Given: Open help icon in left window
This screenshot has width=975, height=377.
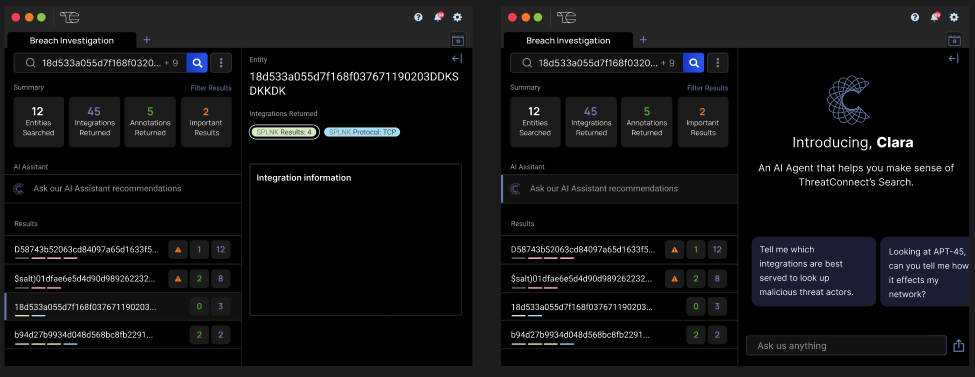Looking at the screenshot, I should [x=418, y=17].
